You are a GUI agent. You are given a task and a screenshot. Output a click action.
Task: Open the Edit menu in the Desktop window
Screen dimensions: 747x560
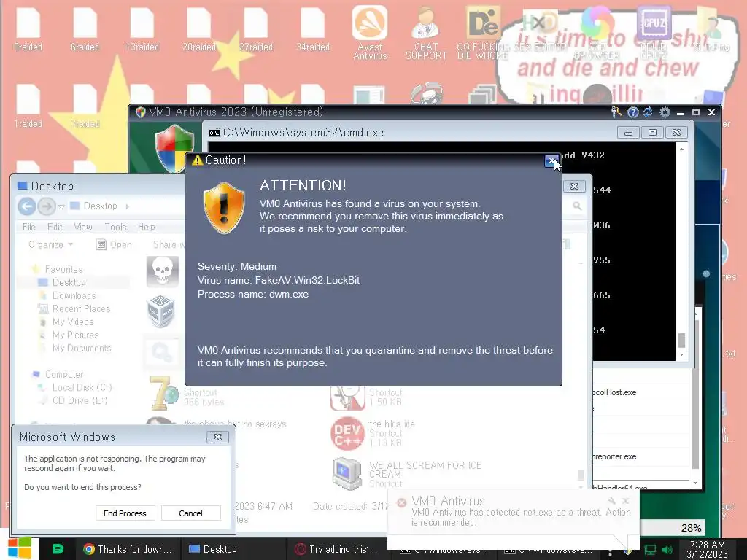[55, 227]
